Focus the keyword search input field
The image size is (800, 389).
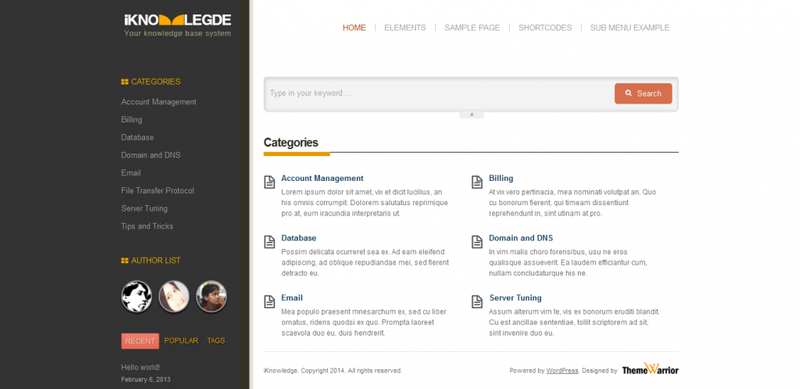coord(439,93)
